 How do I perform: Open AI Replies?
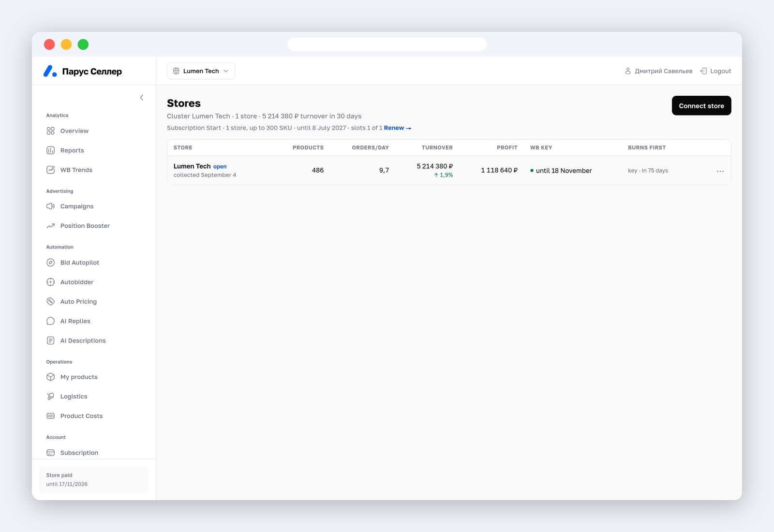75,321
